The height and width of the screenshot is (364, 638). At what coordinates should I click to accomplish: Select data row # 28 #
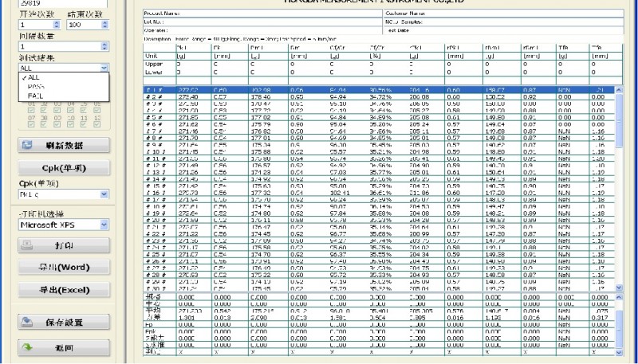pyautogui.click(x=380, y=275)
